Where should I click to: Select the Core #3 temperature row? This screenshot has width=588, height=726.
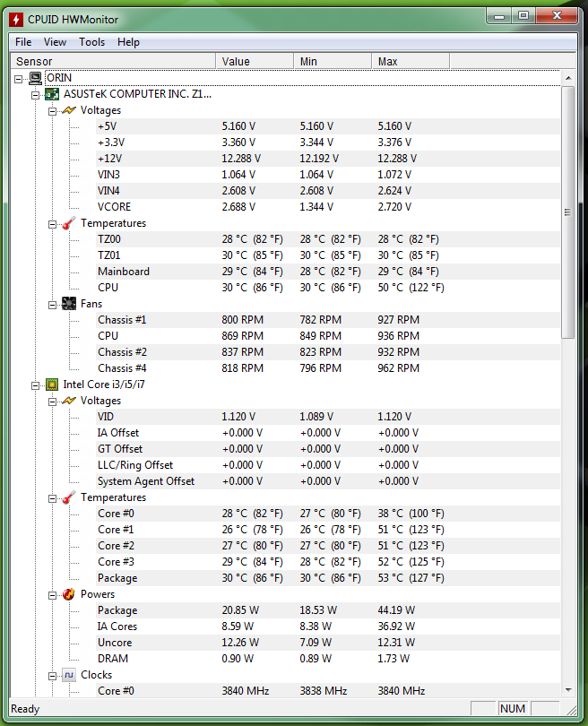click(x=328, y=562)
